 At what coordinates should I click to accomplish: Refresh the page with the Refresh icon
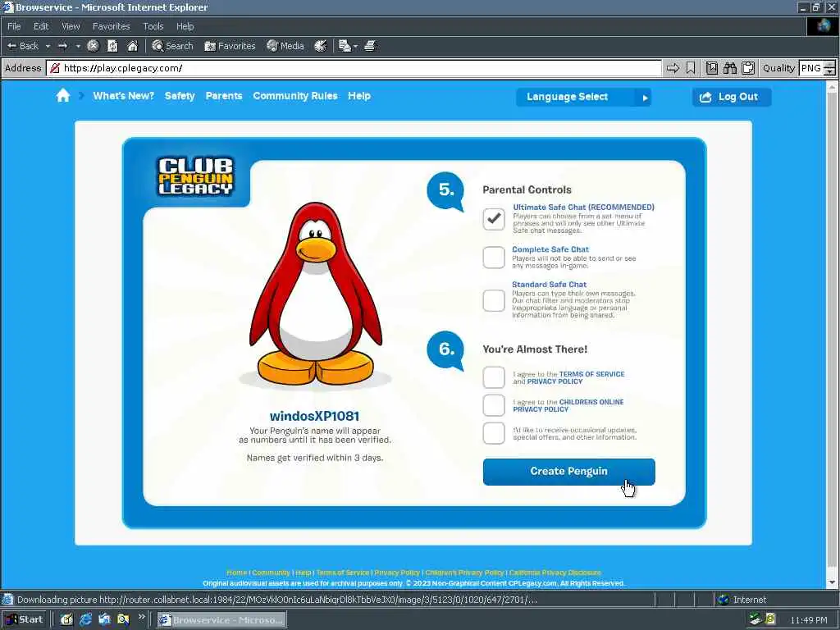coord(112,46)
